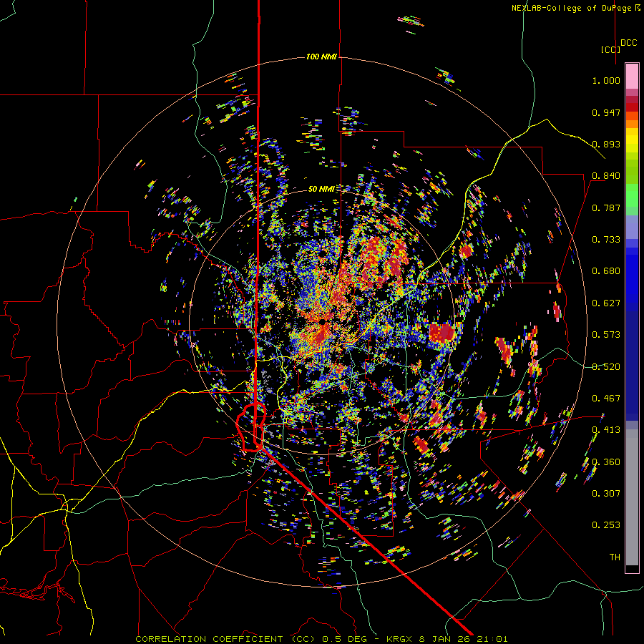644x644 pixels.
Task: Click the 0.360 scale value
Action: coord(606,462)
